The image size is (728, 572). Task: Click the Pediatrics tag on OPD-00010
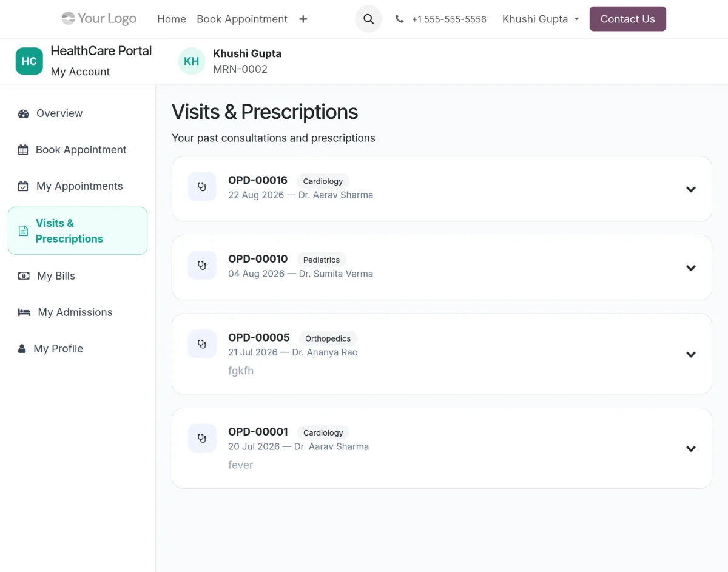point(322,260)
